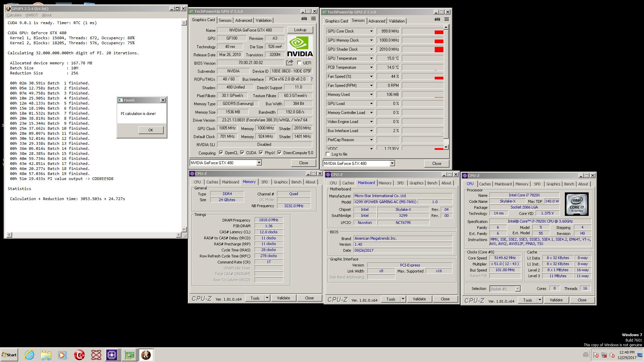Viewport: 644px width, 362px height.
Task: Open the Calculate menu in GPUPI
Action: point(14,15)
